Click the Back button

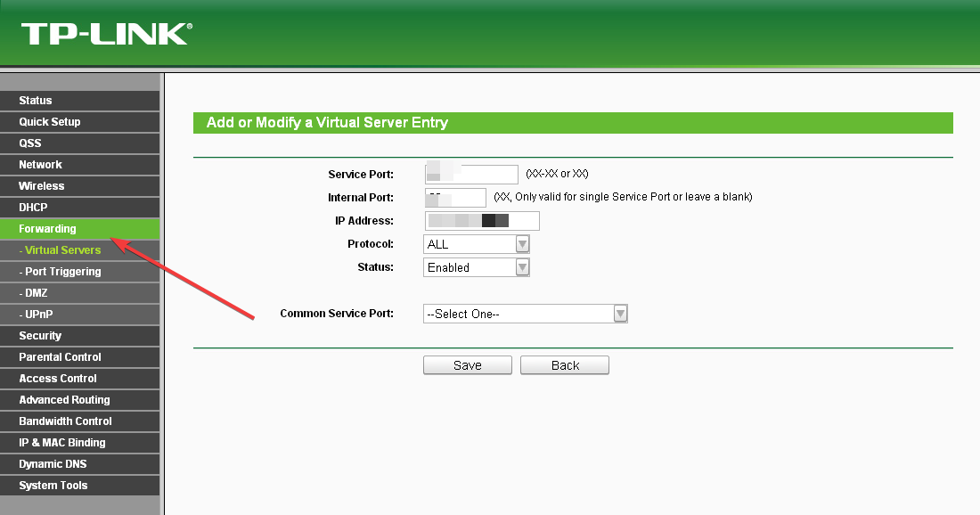[564, 364]
